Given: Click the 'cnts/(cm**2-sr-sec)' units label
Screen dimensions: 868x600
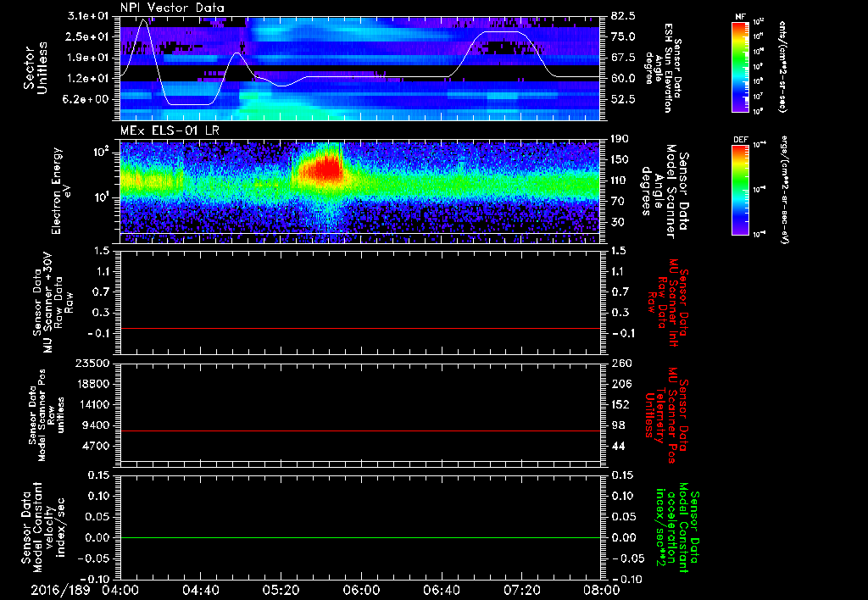Looking at the screenshot, I should (x=782, y=66).
